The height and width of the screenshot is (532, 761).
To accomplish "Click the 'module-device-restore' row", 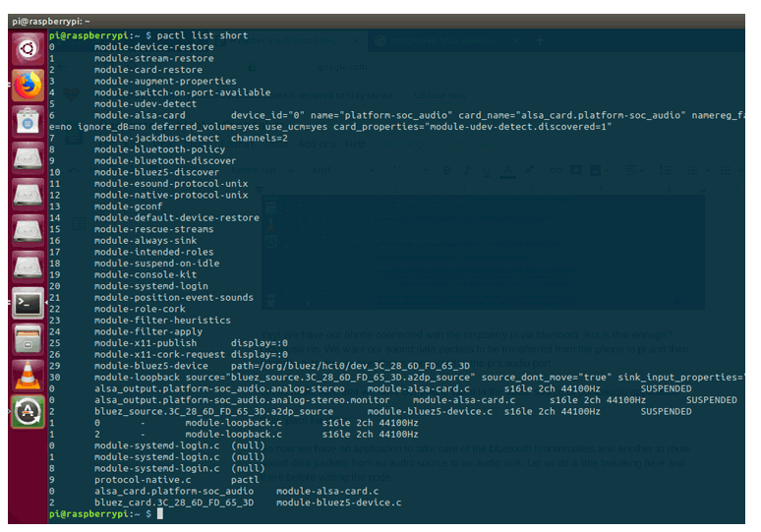I will coord(153,47).
